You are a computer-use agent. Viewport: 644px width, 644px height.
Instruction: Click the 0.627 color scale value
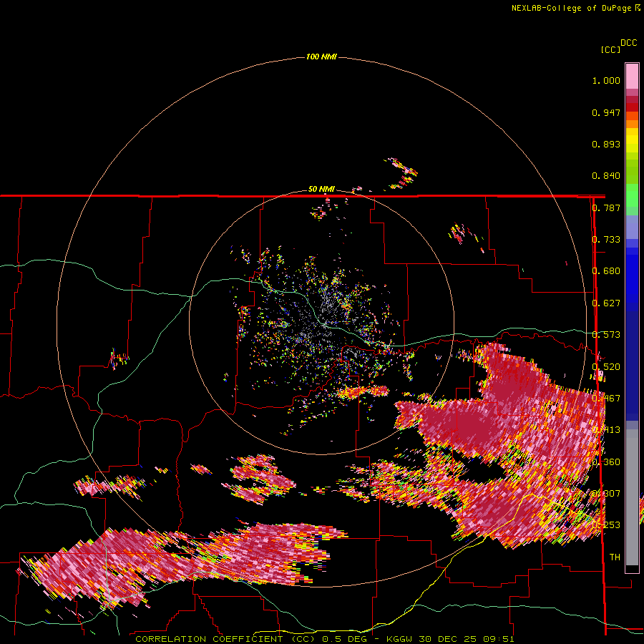[x=606, y=303]
